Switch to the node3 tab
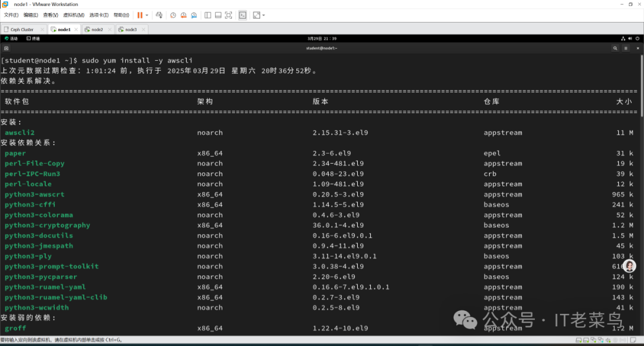The image size is (644, 346). pos(131,30)
